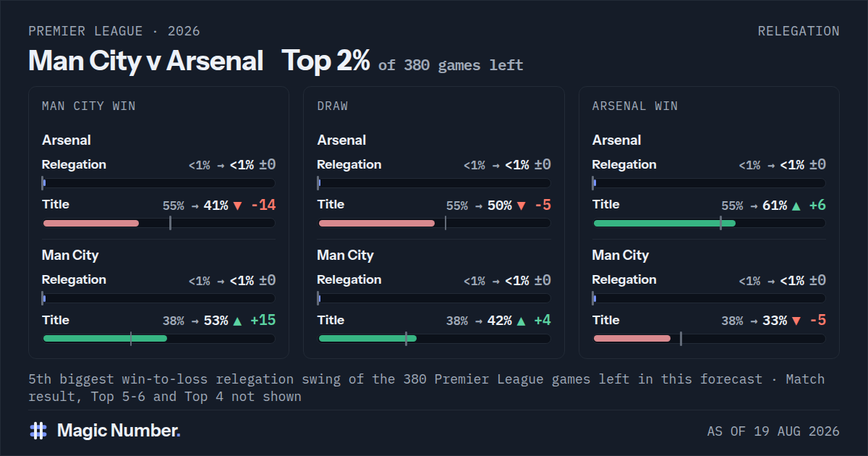Click the Magic Number brand name
The height and width of the screenshot is (456, 868).
(x=119, y=431)
